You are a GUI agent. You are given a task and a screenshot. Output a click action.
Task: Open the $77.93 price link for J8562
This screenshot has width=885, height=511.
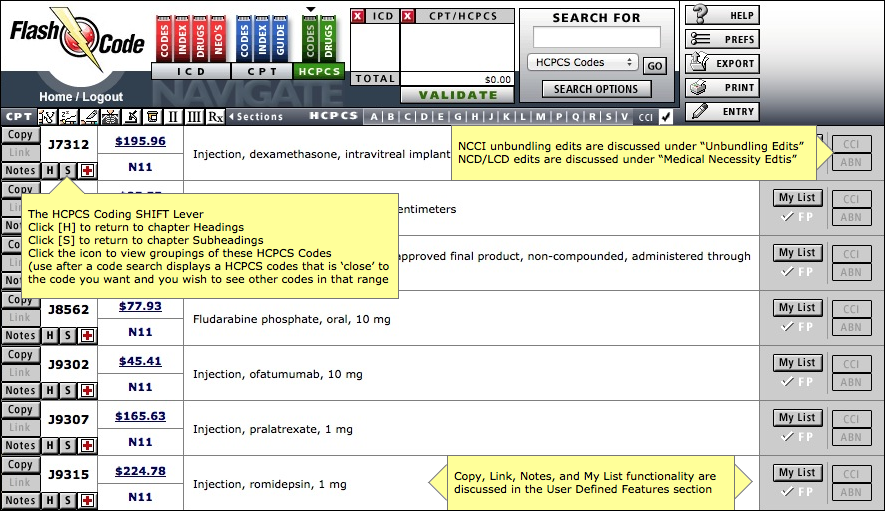coord(140,306)
